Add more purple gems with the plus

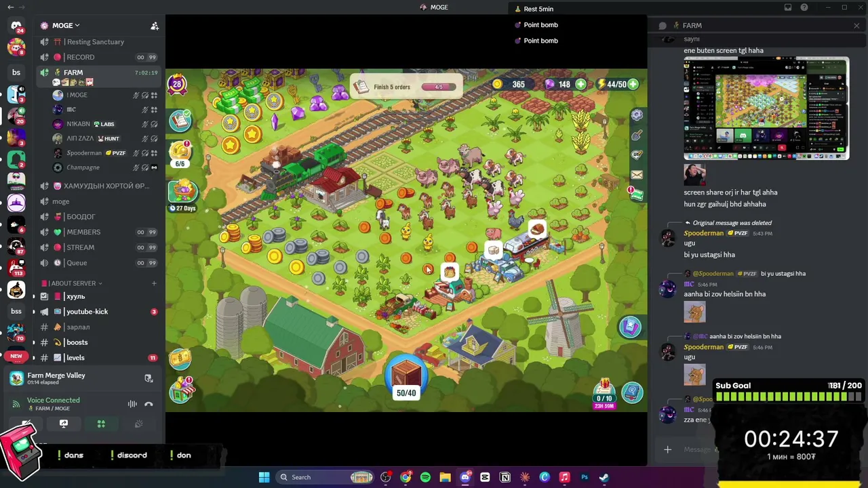pos(580,84)
